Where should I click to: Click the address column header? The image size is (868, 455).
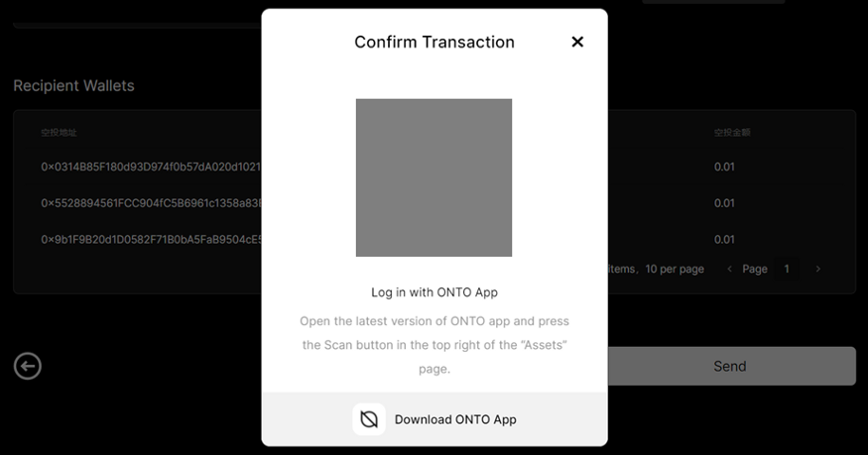(x=59, y=132)
